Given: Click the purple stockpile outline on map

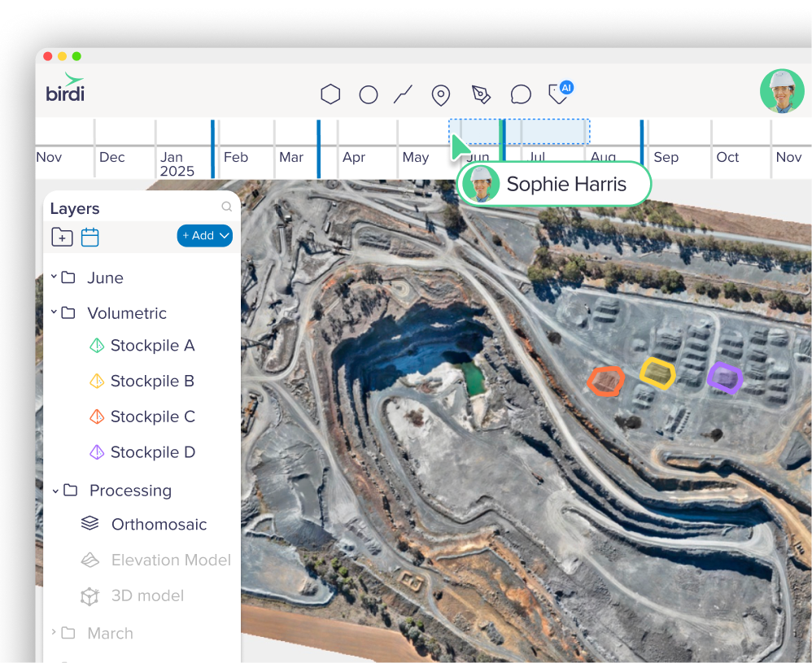Looking at the screenshot, I should pos(725,377).
